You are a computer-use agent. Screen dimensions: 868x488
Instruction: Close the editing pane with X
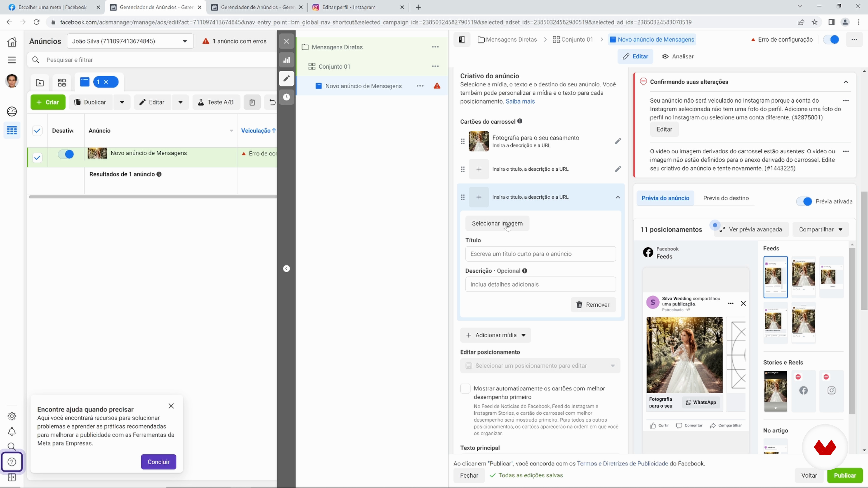point(286,41)
